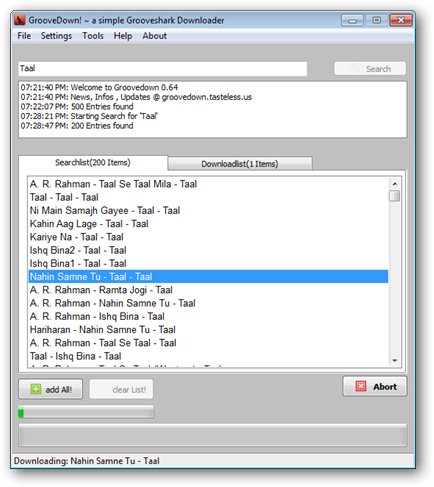
Task: Minimize the GrooveDown window
Action: tap(352, 21)
